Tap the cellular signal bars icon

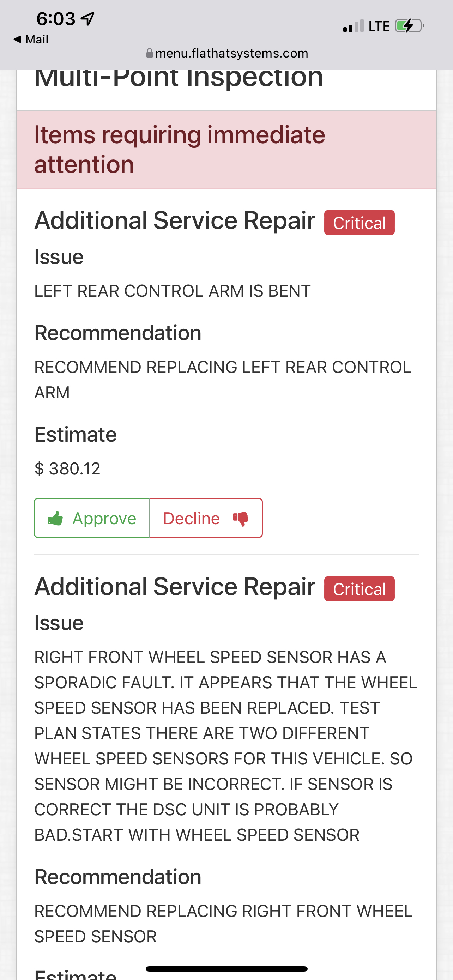353,26
